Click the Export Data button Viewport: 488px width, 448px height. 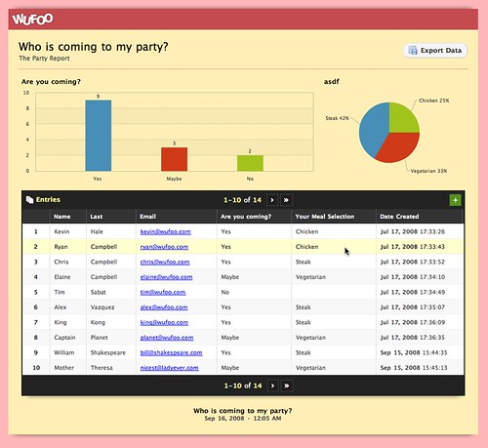[435, 51]
